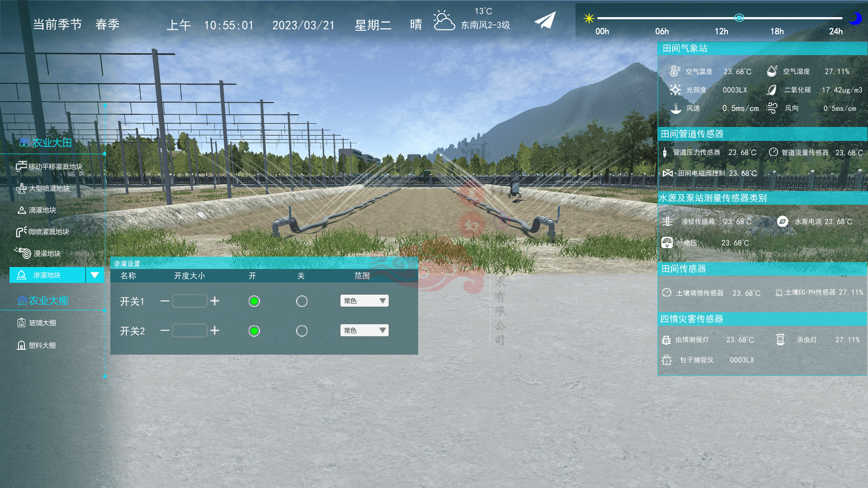The width and height of the screenshot is (868, 488).
Task: Click the pump current sensor icon
Action: pyautogui.click(x=783, y=221)
